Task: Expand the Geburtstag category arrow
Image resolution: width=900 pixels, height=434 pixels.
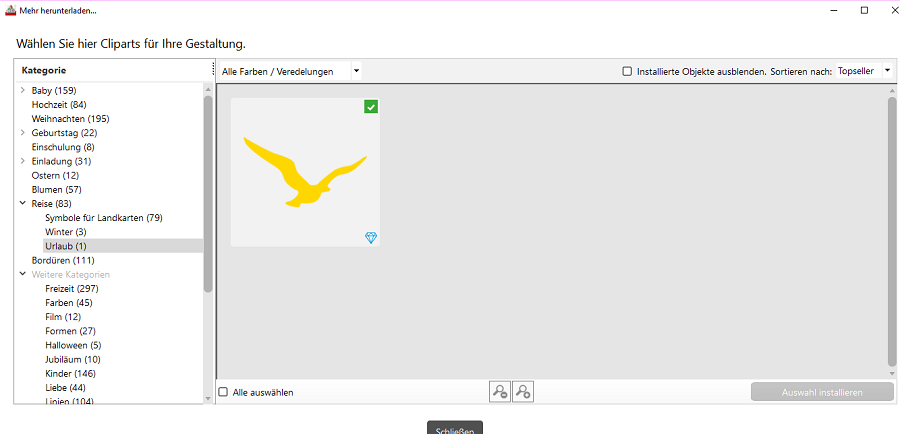Action: [x=22, y=133]
